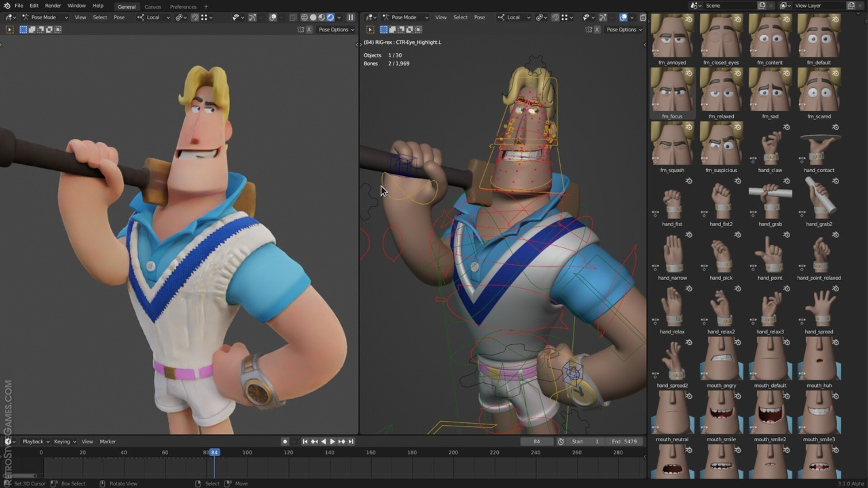Viewport: 868px width, 488px height.
Task: Open the View menu in left viewport
Action: pos(80,17)
